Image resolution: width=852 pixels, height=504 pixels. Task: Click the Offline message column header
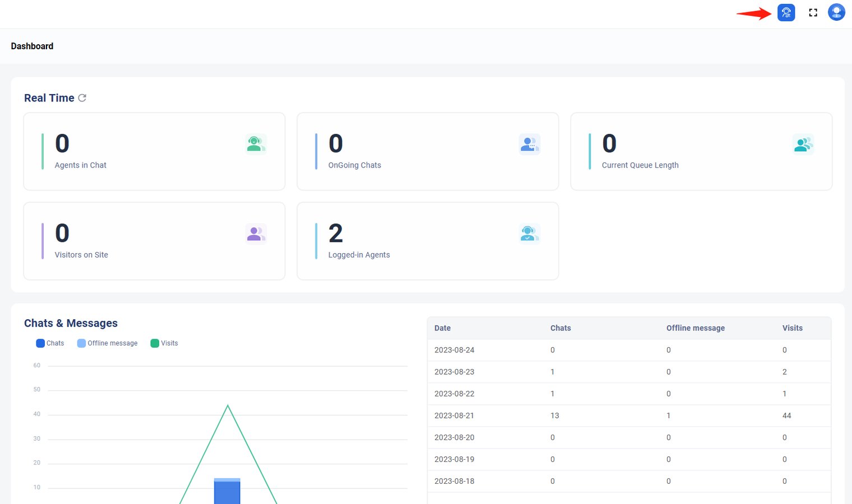point(695,328)
